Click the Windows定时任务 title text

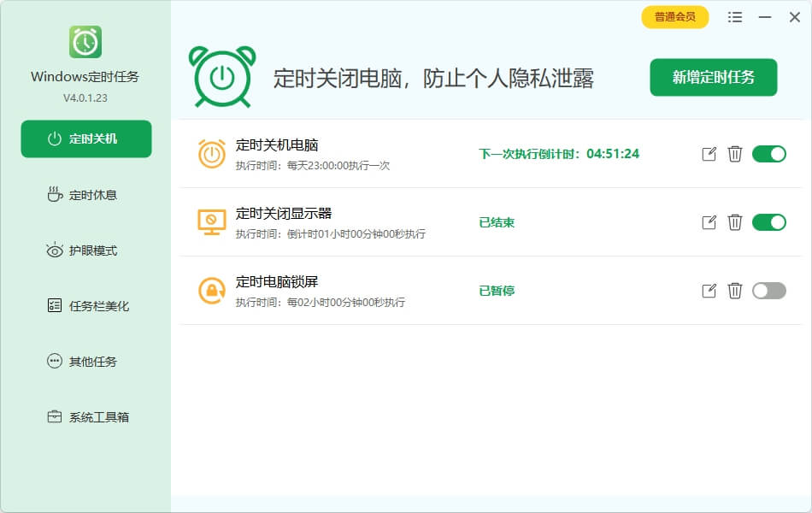85,77
